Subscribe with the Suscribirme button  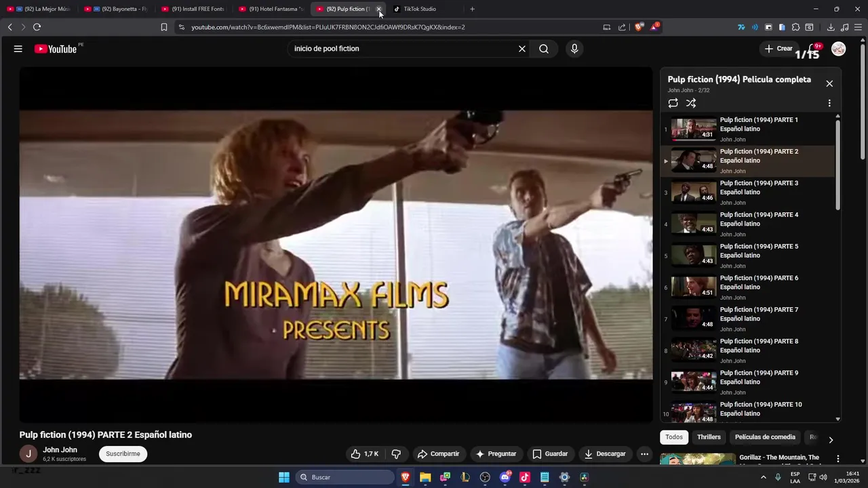click(x=123, y=454)
